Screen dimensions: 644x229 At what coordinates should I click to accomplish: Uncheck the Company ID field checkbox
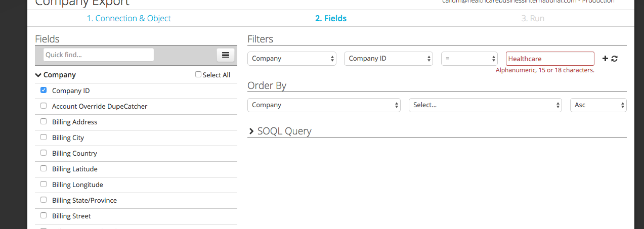click(44, 90)
